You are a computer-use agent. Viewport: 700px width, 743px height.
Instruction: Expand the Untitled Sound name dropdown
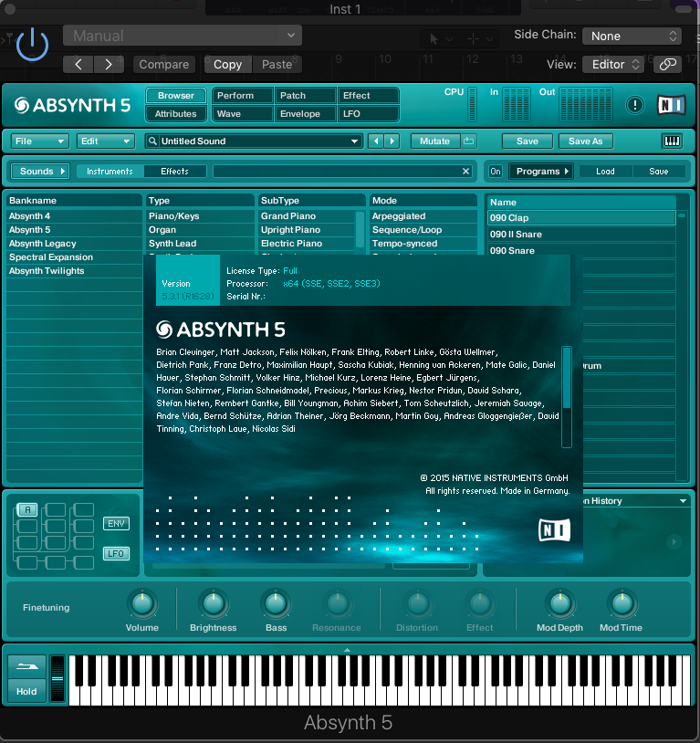click(x=354, y=141)
